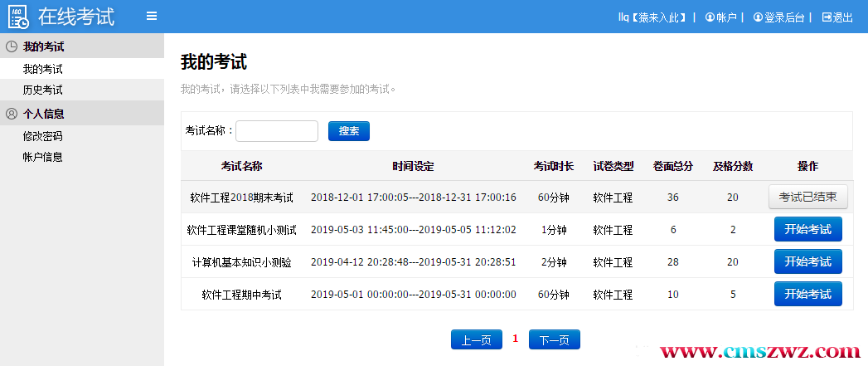The width and height of the screenshot is (868, 366).
Task: Click the clock icon beside 我的考试 section
Action: point(12,46)
